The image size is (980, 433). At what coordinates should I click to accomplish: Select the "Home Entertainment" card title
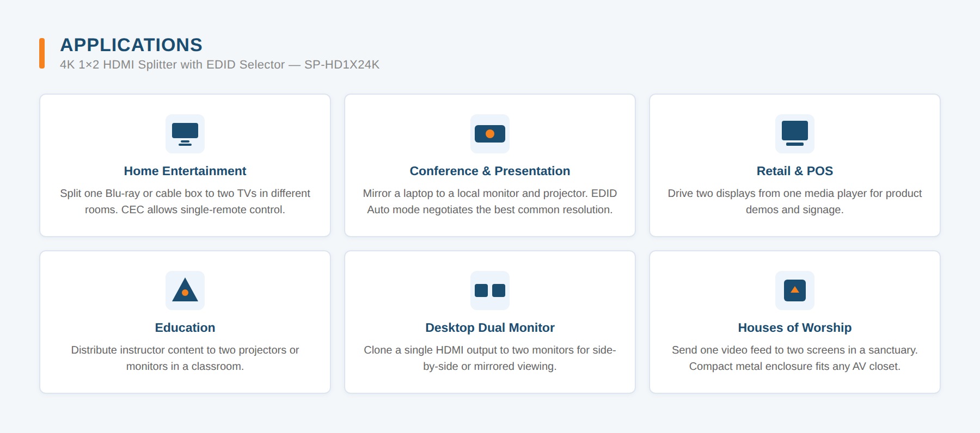coord(185,171)
